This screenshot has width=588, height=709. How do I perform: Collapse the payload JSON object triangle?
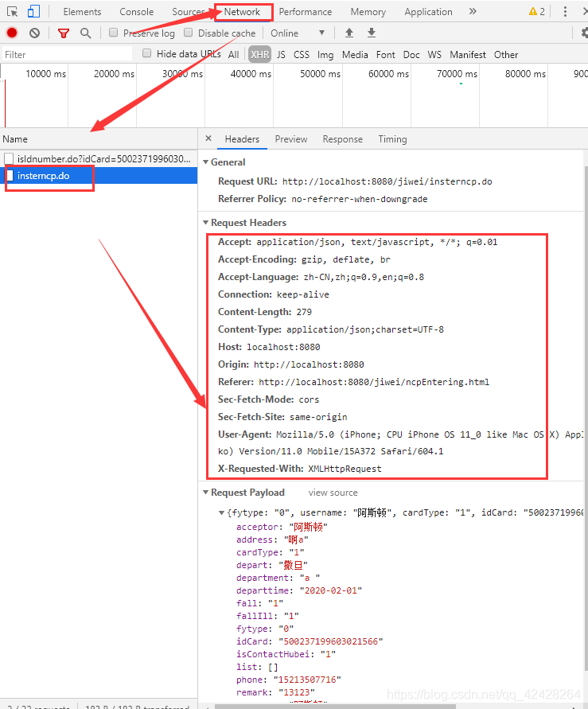pos(221,512)
